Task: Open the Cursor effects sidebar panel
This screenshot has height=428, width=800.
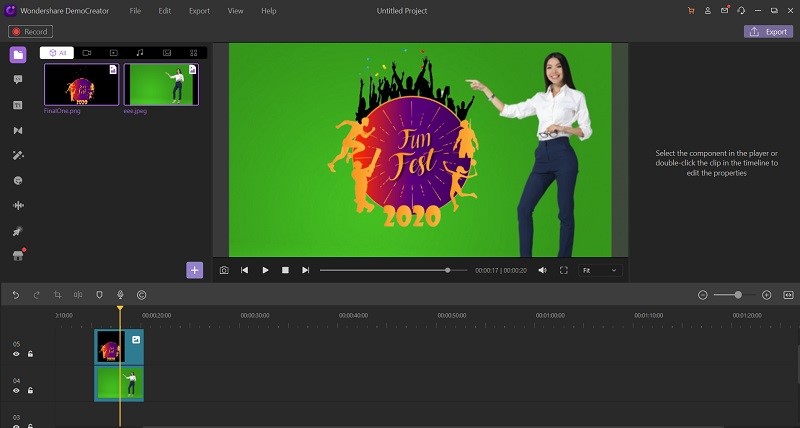Action: (x=18, y=231)
